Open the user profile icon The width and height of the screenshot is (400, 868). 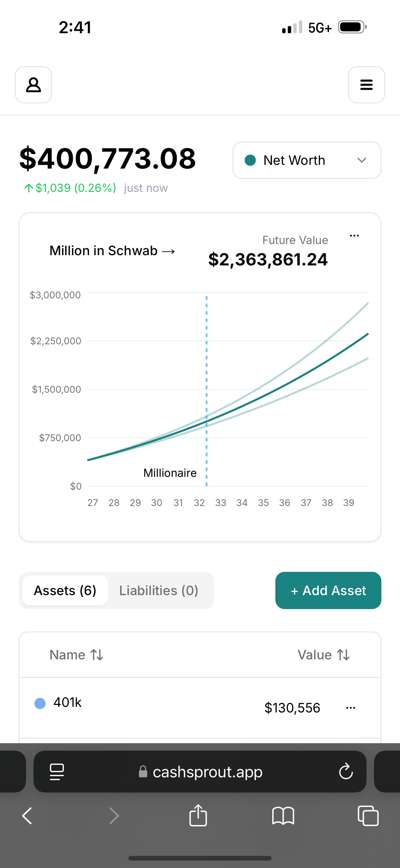coord(33,84)
